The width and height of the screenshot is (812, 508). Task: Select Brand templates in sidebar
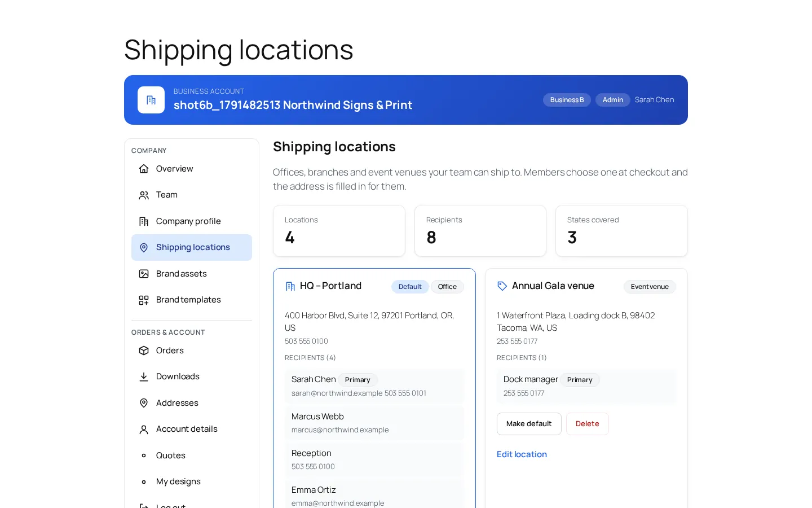click(x=192, y=300)
